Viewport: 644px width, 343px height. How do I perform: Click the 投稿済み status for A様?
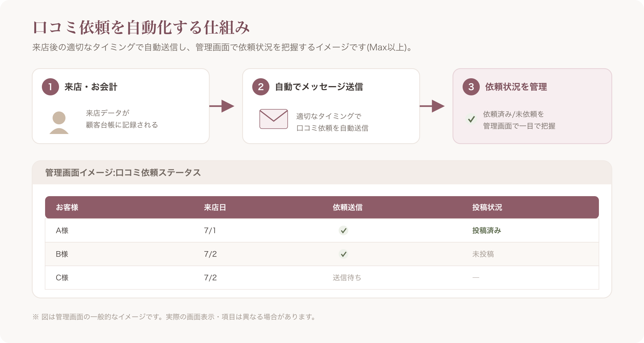(487, 230)
